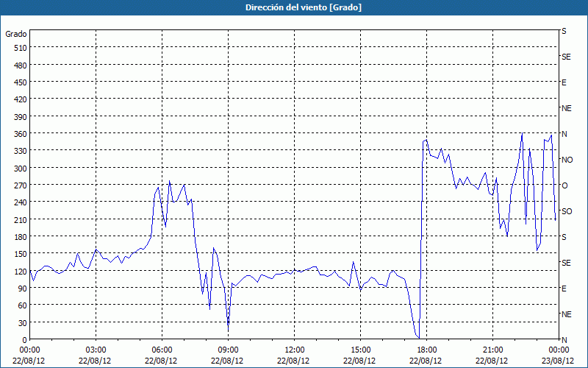Click the y-axis value 420
Viewport: 588px width, 368px height.
pos(21,100)
